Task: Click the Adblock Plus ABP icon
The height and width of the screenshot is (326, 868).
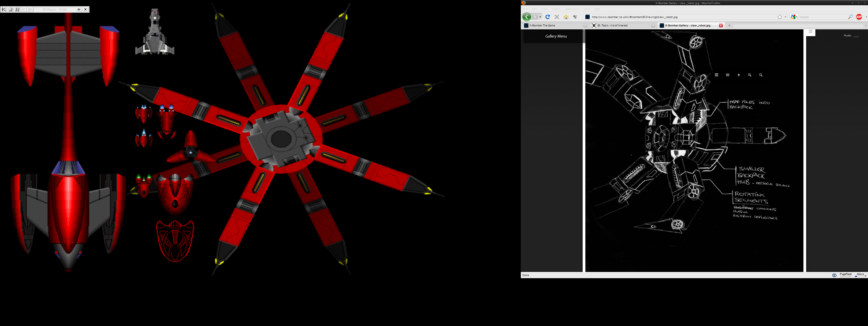Action: click(859, 17)
